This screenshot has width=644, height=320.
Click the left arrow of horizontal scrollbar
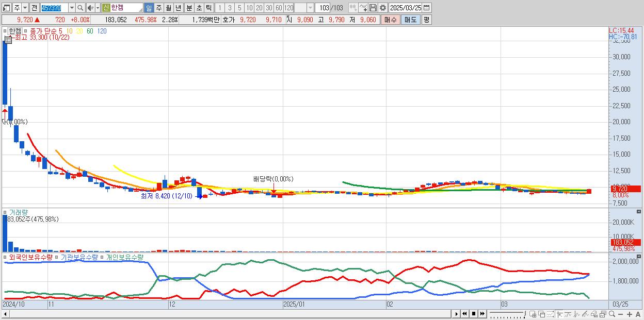click(6, 314)
